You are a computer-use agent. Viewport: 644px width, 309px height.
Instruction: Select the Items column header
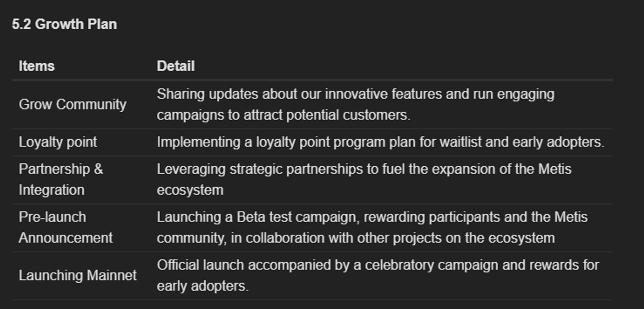pos(36,66)
